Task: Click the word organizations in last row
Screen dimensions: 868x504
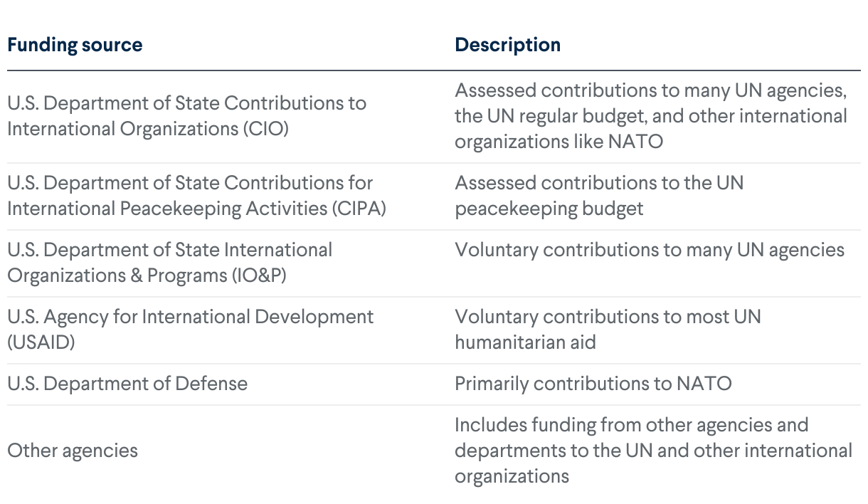Action: tap(512, 476)
